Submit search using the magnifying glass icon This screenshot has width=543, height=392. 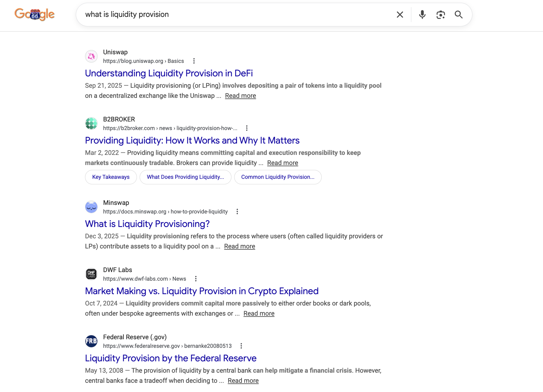[459, 14]
